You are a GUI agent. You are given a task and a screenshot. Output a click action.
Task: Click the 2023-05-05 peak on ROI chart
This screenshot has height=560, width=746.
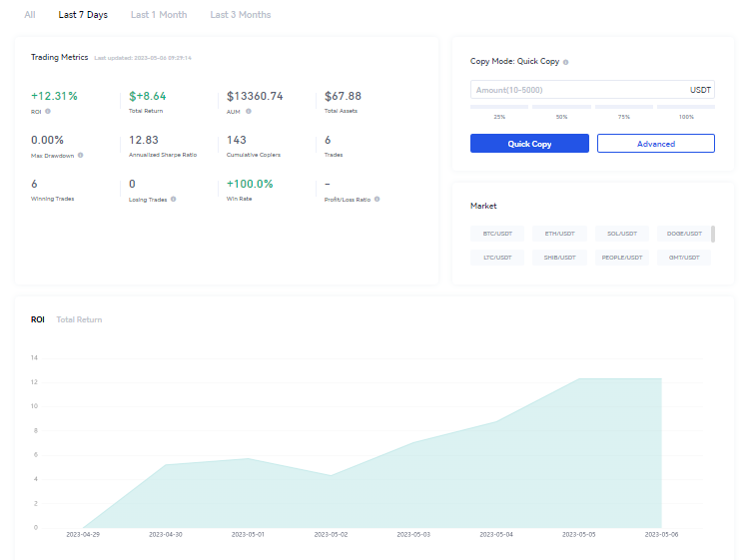point(579,379)
